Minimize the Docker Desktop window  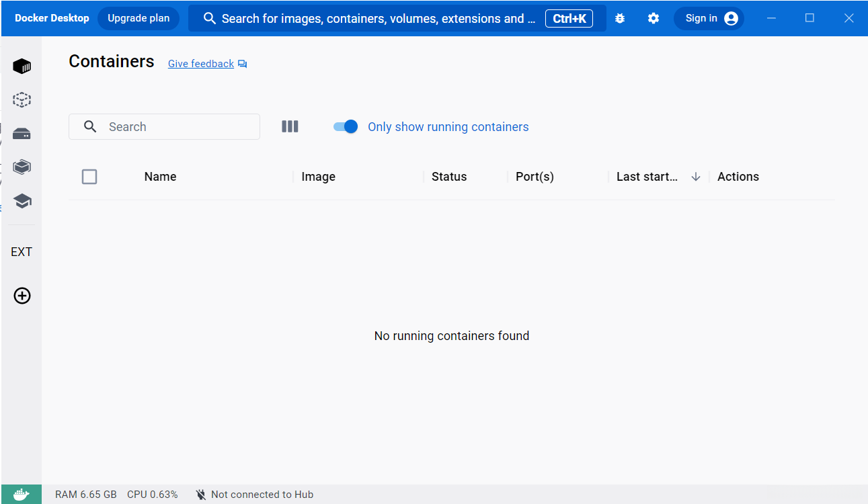click(x=771, y=18)
